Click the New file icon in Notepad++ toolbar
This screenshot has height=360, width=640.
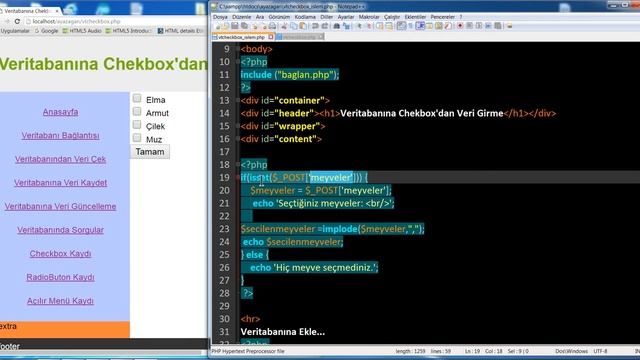click(x=218, y=26)
